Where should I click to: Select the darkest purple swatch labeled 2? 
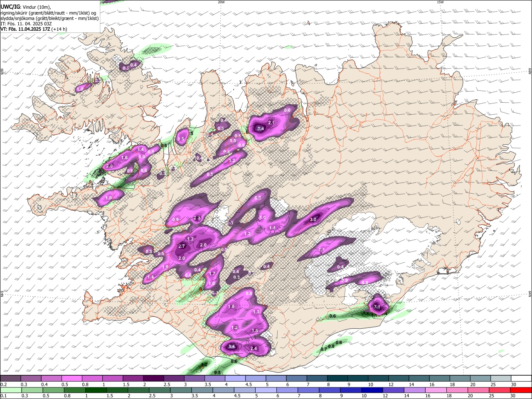coord(153,379)
